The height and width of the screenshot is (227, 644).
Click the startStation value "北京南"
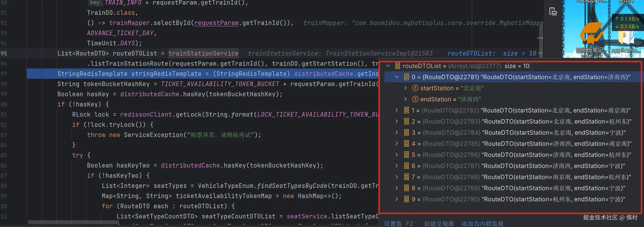click(x=472, y=88)
